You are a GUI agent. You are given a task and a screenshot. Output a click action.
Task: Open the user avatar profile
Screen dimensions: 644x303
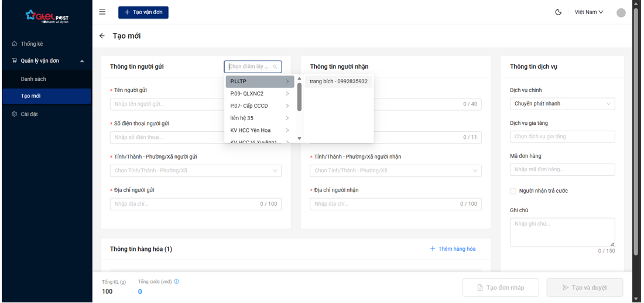click(x=621, y=12)
